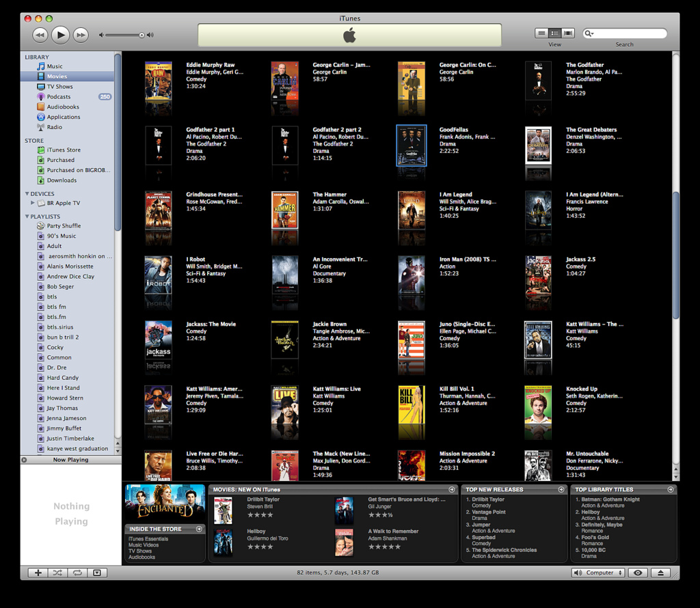This screenshot has width=700, height=608.
Task: Click the Audiobooks sidebar icon
Action: tap(40, 107)
